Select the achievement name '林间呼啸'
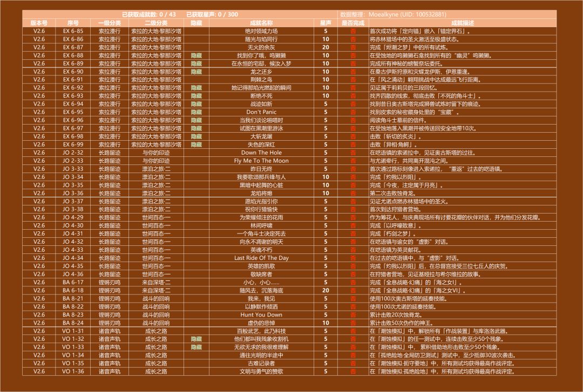This screenshot has width=583, height=392. pos(261,225)
